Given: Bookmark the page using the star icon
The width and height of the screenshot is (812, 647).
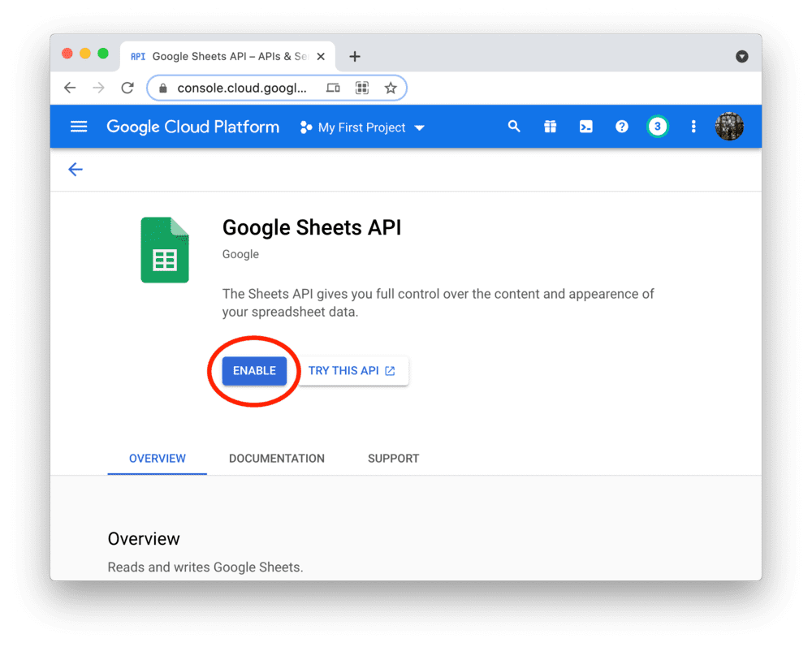Looking at the screenshot, I should click(391, 87).
